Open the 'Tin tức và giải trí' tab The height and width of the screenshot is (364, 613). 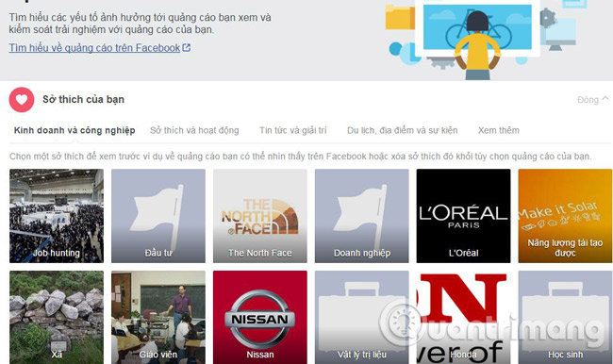[292, 130]
